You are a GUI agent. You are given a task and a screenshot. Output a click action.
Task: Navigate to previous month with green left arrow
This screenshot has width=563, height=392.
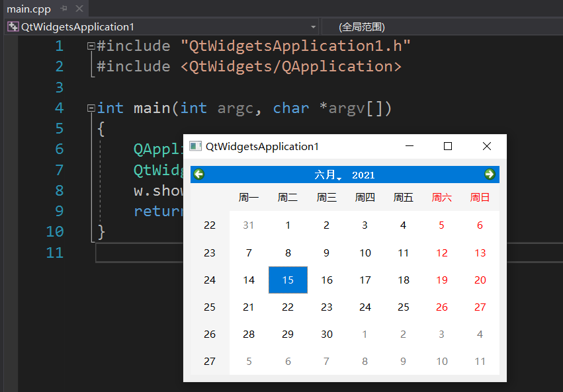click(x=198, y=173)
